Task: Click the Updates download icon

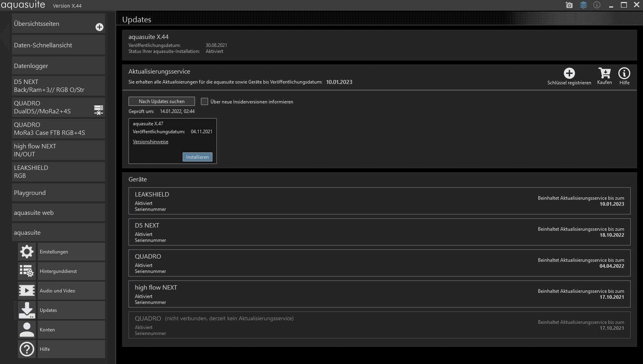Action: [27, 310]
